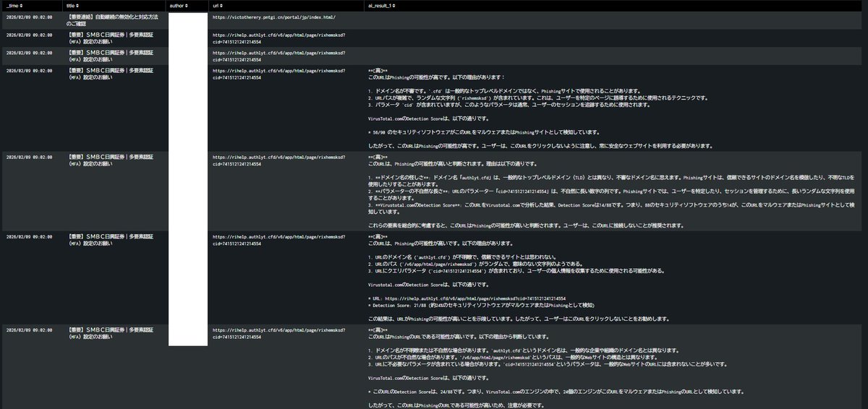Click the rihelp.authlyt.cfd URL in the 24/88 row
The width and height of the screenshot is (868, 409).
point(278,333)
